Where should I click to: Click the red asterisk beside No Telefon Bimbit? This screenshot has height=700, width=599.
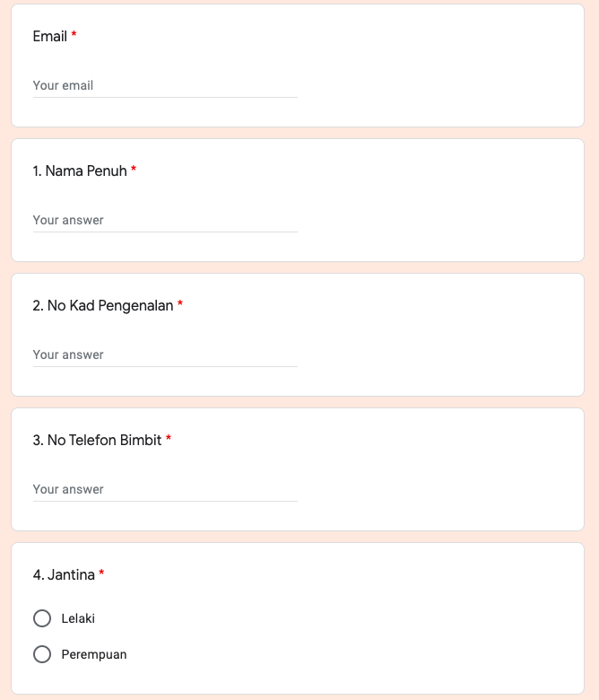[169, 439]
